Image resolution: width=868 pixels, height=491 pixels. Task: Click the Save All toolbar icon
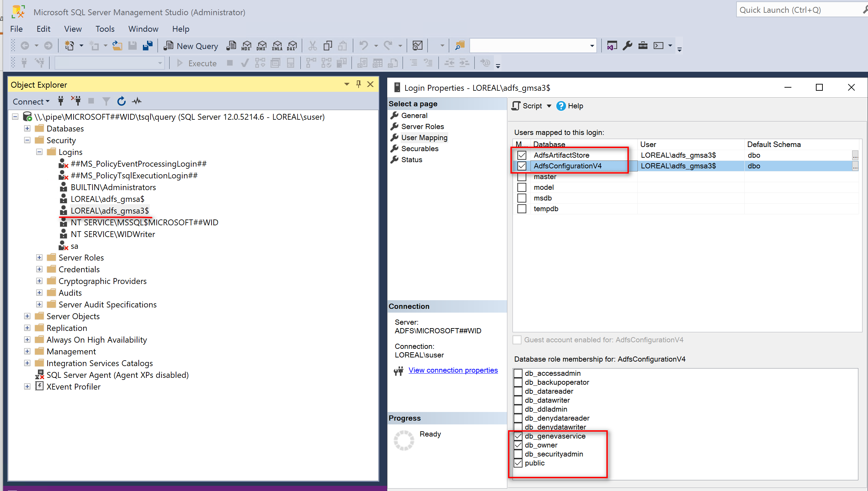click(148, 46)
